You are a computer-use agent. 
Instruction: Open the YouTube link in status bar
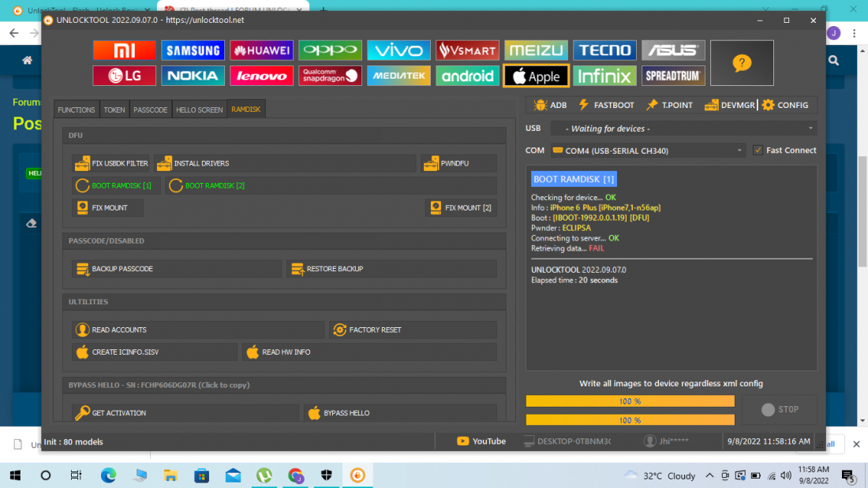(481, 441)
